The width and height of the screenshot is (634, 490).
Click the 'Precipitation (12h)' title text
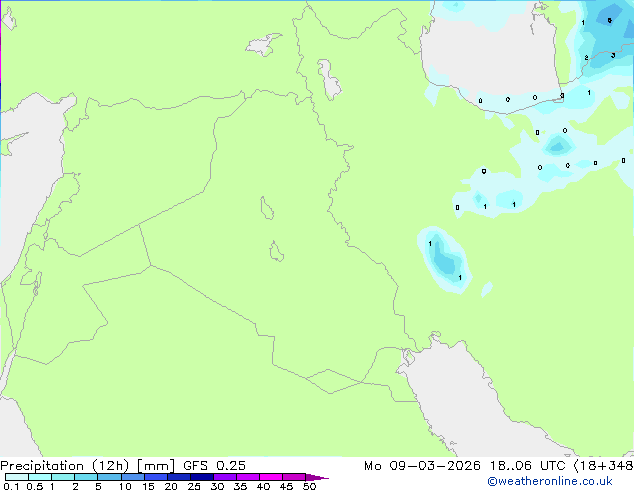click(65, 466)
